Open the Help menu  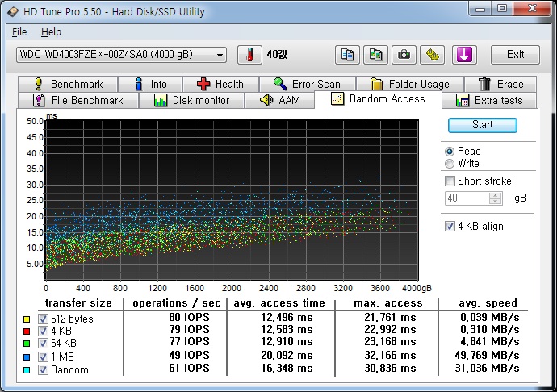(51, 32)
